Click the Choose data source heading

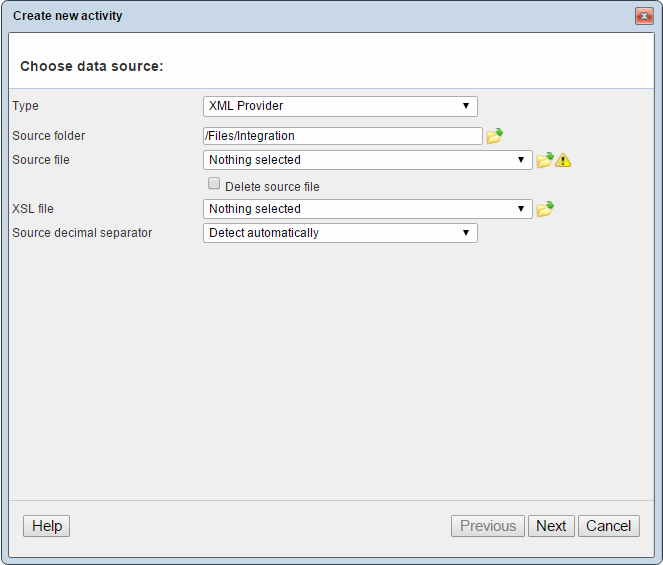click(x=92, y=66)
